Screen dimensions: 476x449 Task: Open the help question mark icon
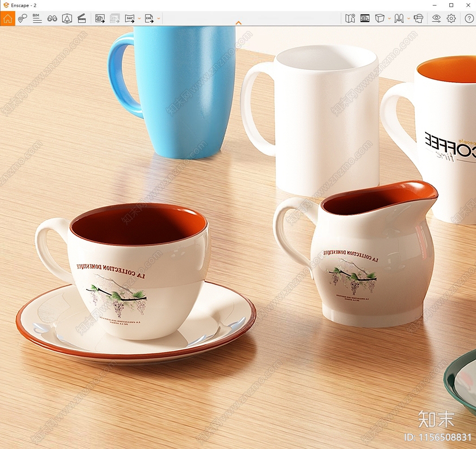(x=469, y=19)
